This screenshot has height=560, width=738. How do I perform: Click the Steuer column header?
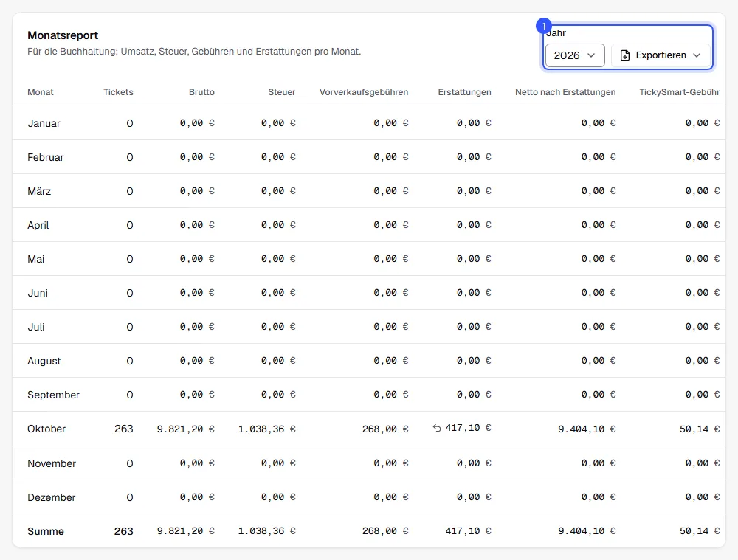coord(281,92)
